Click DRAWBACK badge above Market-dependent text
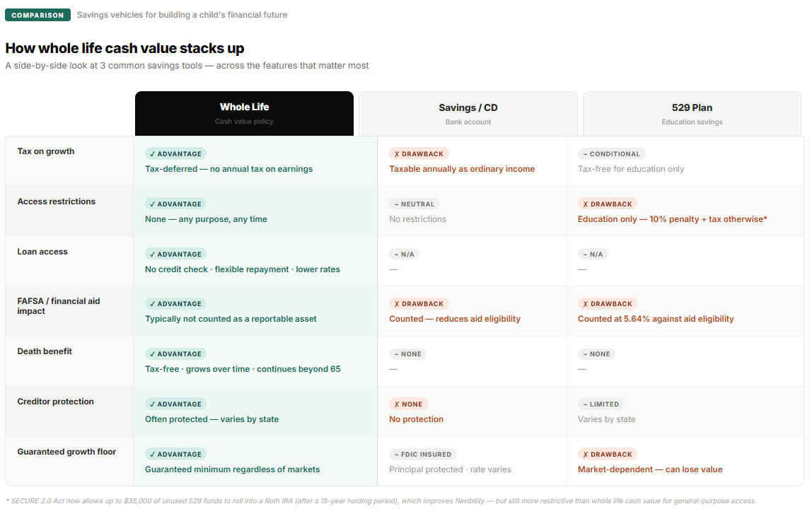The height and width of the screenshot is (509, 812). (x=608, y=454)
